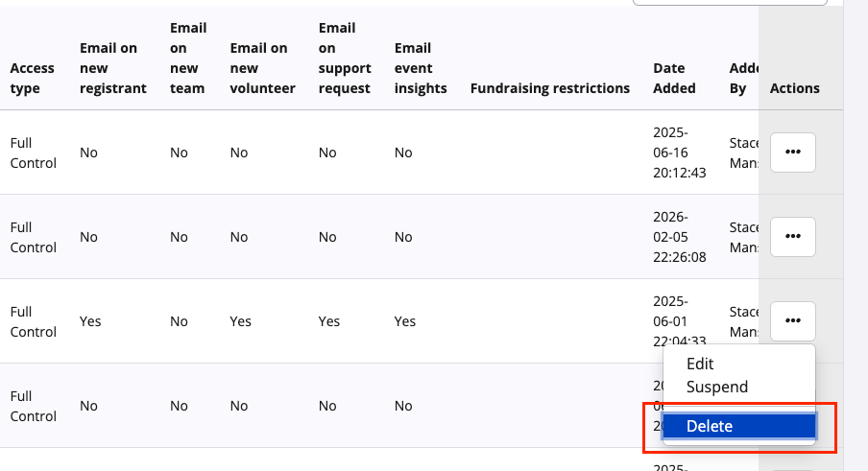Viewport: 868px width, 471px height.
Task: Click Full Control in the first row
Action: point(34,153)
